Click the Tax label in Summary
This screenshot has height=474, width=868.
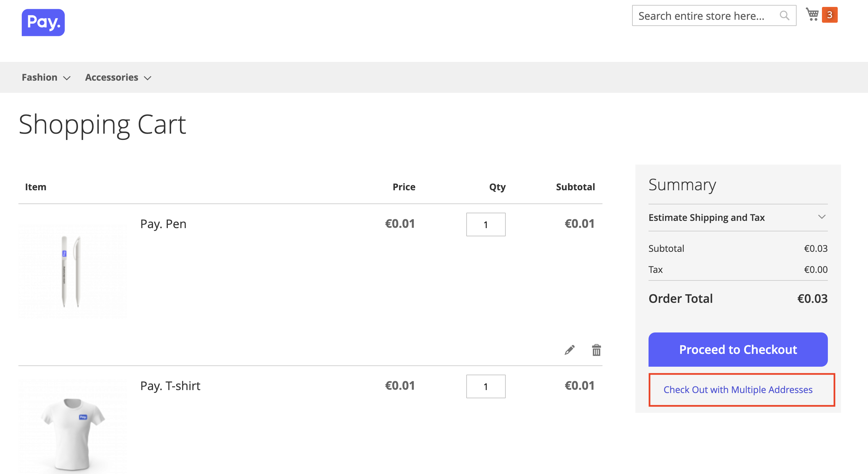[656, 270]
